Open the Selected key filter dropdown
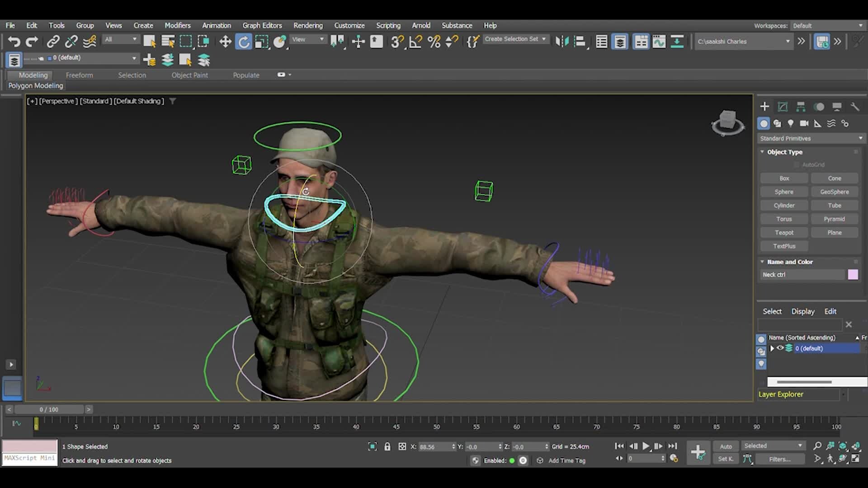 (x=773, y=446)
